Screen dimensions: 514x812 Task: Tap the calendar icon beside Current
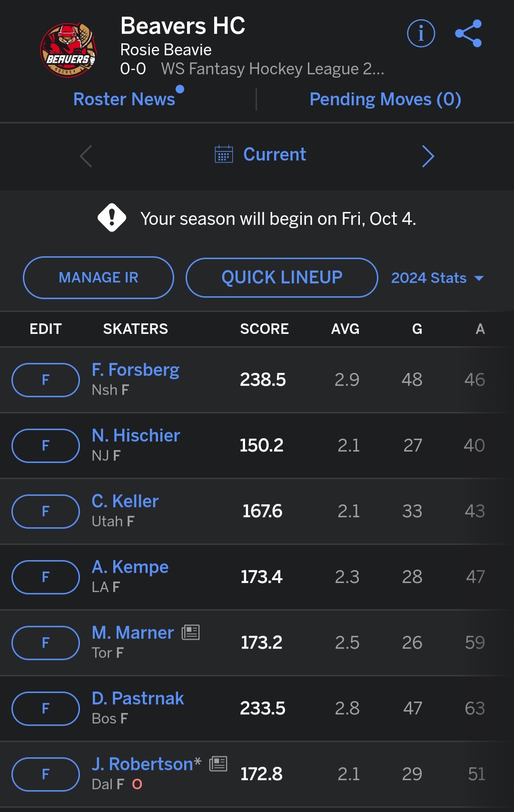(x=224, y=154)
